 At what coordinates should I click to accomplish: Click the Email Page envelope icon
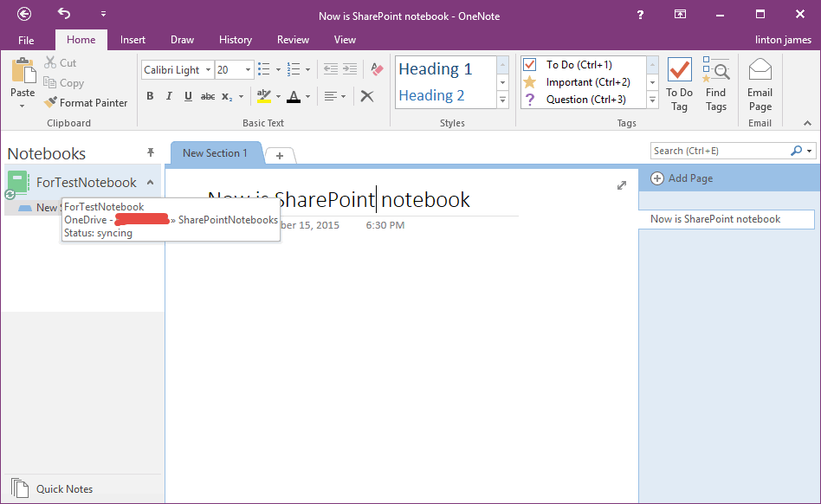pyautogui.click(x=760, y=69)
